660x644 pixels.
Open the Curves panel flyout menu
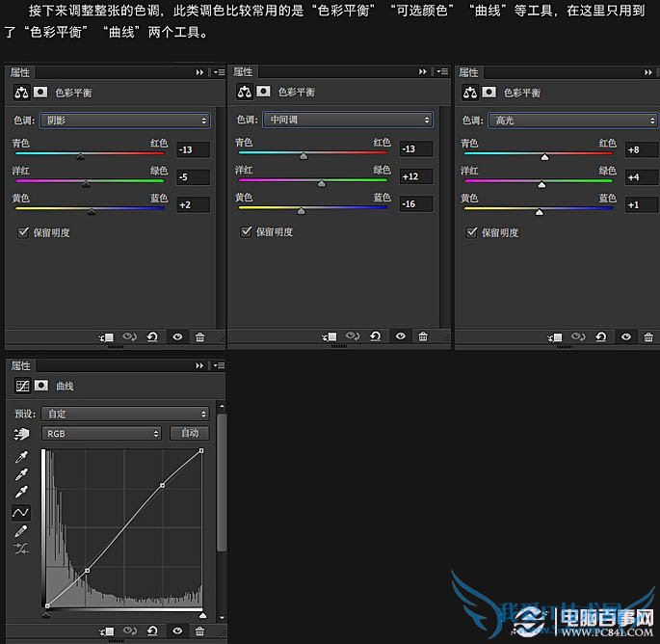[219, 365]
